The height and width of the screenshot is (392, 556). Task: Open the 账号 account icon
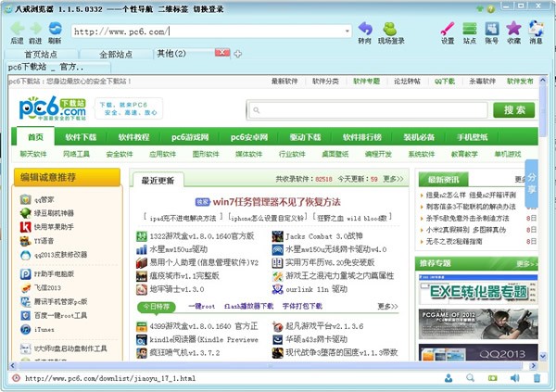(492, 29)
